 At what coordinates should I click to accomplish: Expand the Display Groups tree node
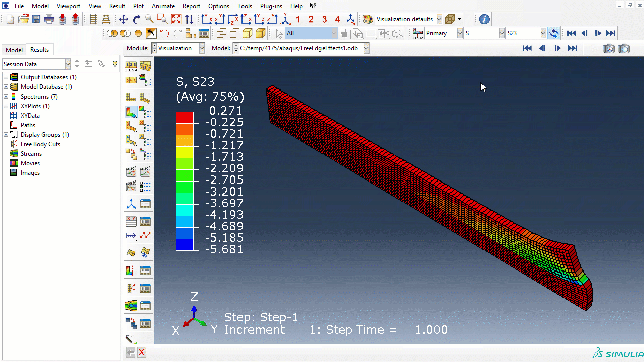point(6,135)
